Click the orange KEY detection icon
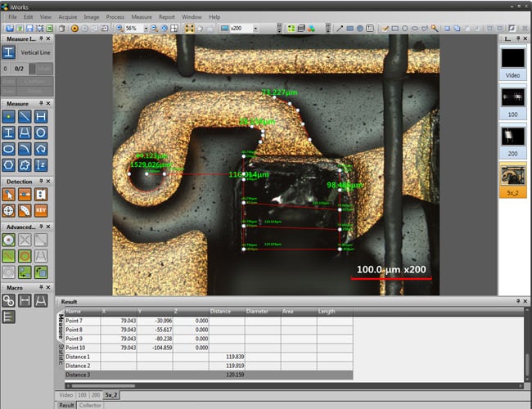The height and width of the screenshot is (409, 532). click(40, 209)
